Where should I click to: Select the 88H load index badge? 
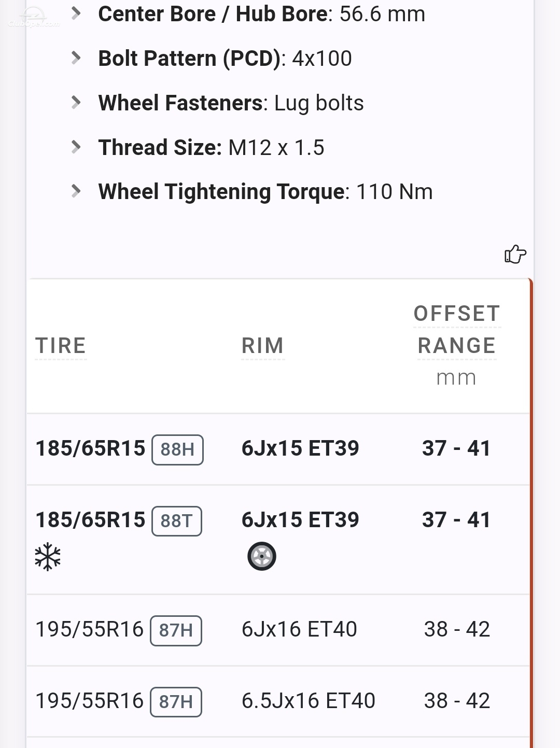click(x=177, y=449)
